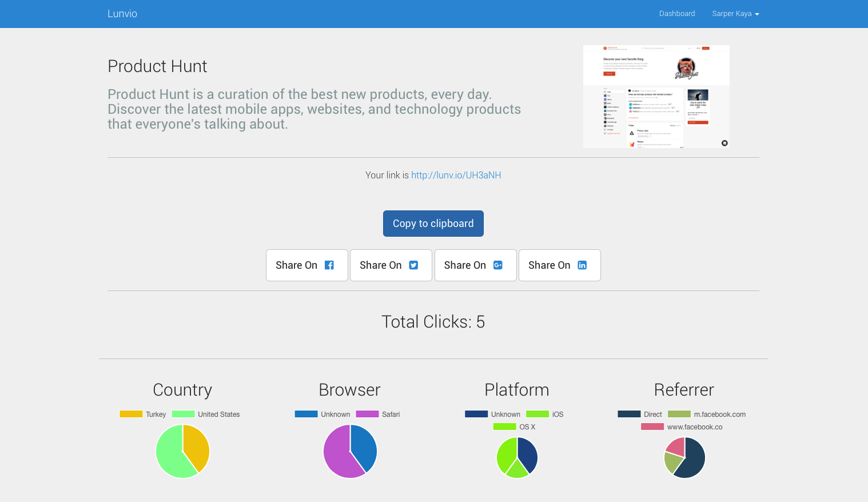Click the Facebook icon in Share On button

click(329, 265)
